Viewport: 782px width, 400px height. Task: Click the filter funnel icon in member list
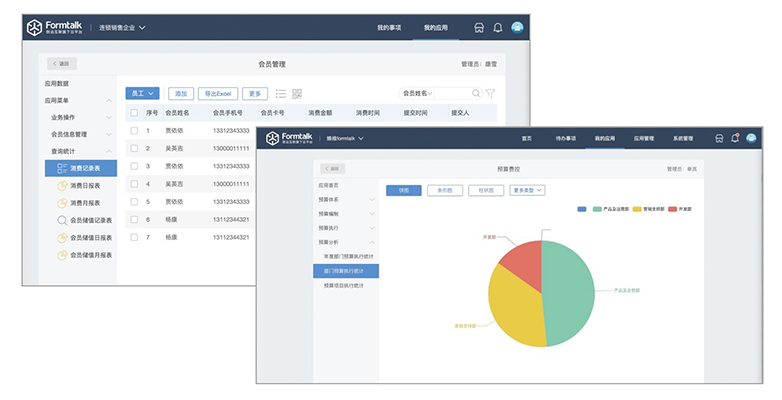pyautogui.click(x=490, y=93)
